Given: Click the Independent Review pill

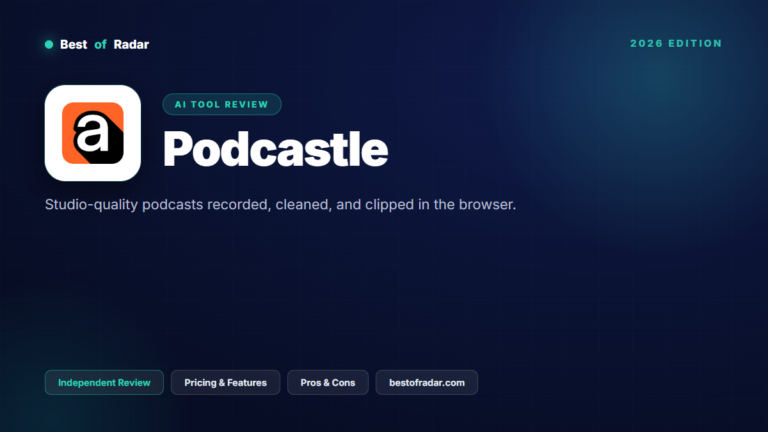Looking at the screenshot, I should pyautogui.click(x=104, y=383).
